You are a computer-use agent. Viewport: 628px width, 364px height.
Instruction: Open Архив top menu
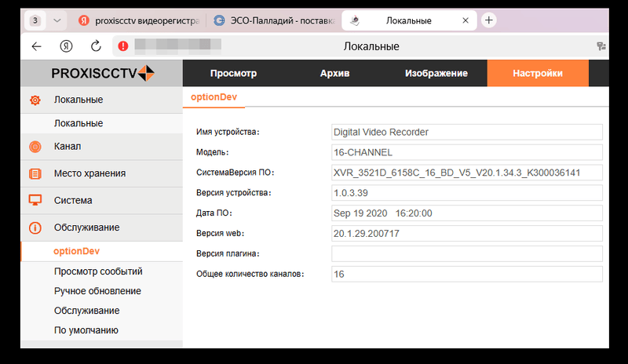pyautogui.click(x=335, y=73)
